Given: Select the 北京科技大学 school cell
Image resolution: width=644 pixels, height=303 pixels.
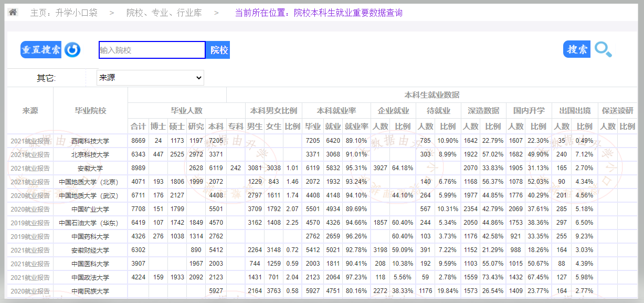Looking at the screenshot, I should point(90,154).
